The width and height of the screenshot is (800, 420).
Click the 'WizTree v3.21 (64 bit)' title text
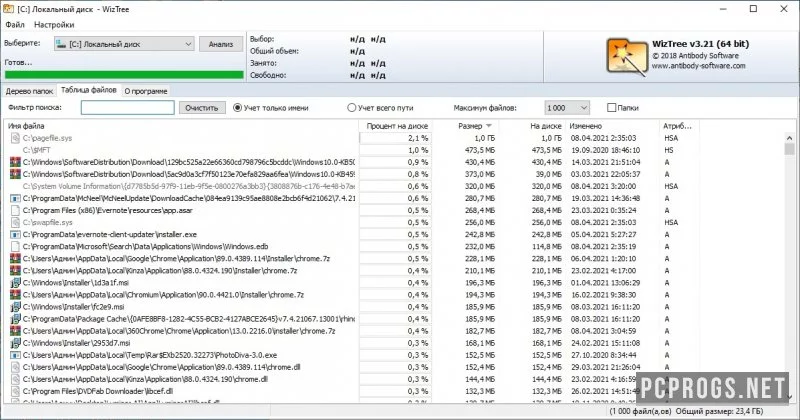coord(700,44)
